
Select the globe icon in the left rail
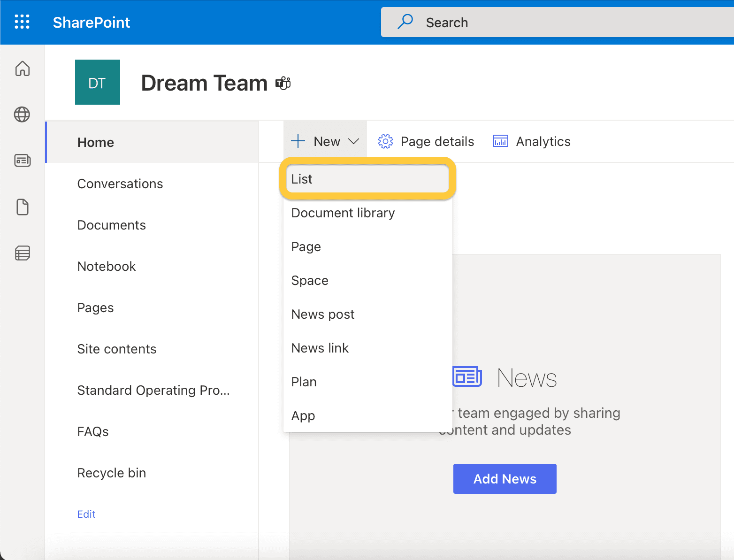(22, 114)
